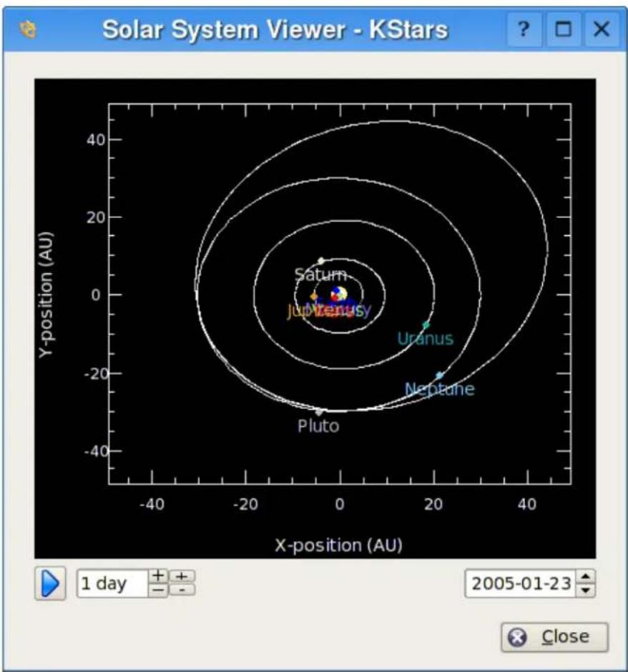Viewport: 628px width, 672px height.
Task: Click the "Neptune" label
Action: (440, 389)
